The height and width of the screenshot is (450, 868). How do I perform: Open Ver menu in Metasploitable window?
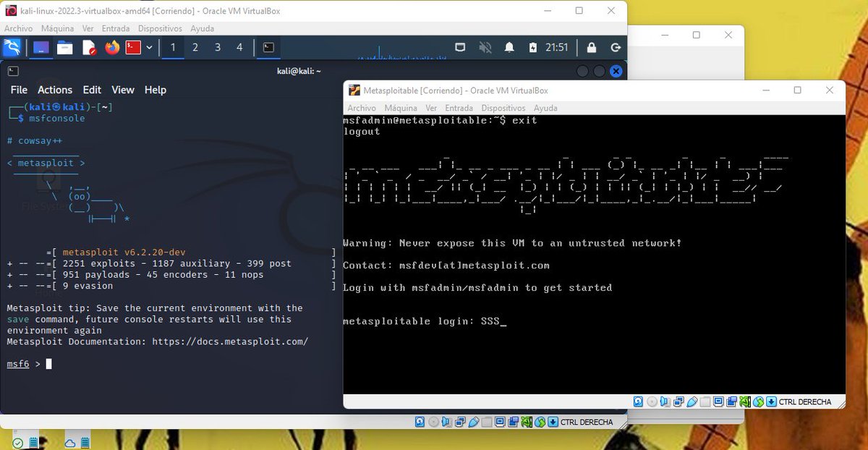coord(432,108)
